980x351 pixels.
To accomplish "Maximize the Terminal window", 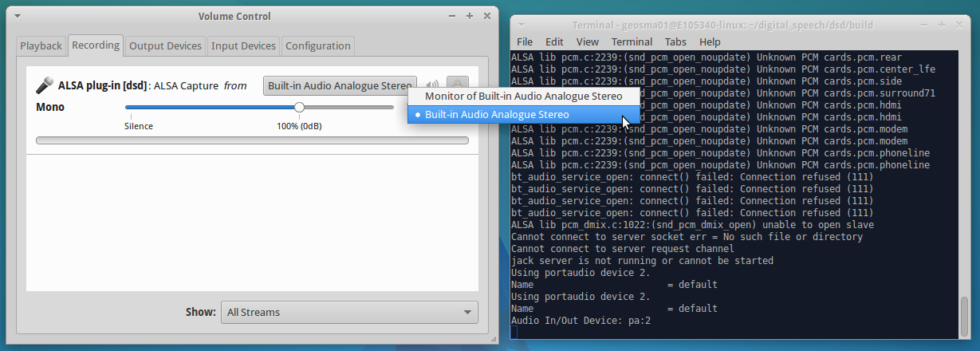I will click(942, 26).
